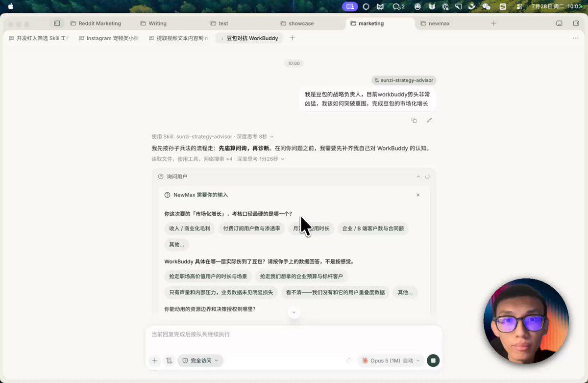Toggle the left sidebar panel icon
The width and height of the screenshot is (588, 383).
pyautogui.click(x=57, y=23)
